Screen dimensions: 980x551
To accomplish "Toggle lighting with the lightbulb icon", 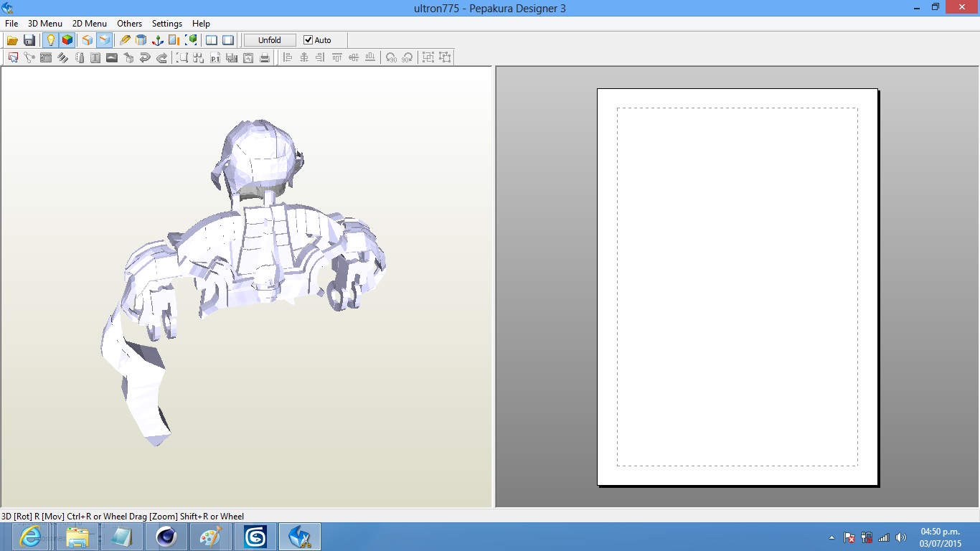I will tap(50, 40).
